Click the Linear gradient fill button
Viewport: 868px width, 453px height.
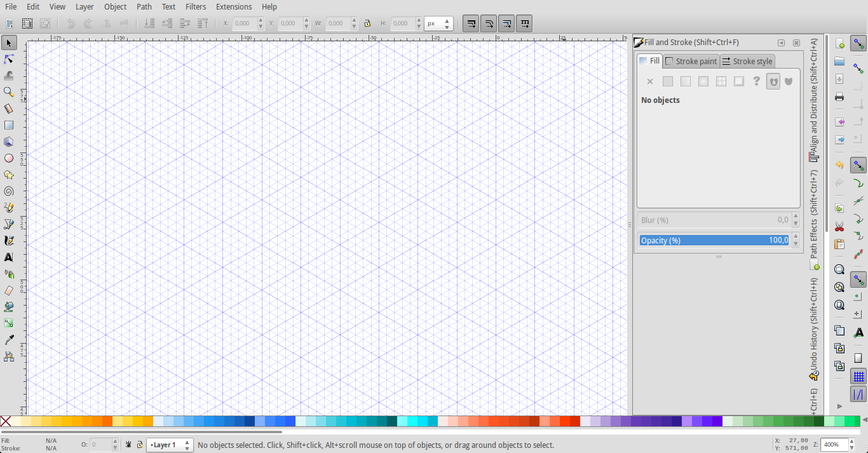click(686, 81)
